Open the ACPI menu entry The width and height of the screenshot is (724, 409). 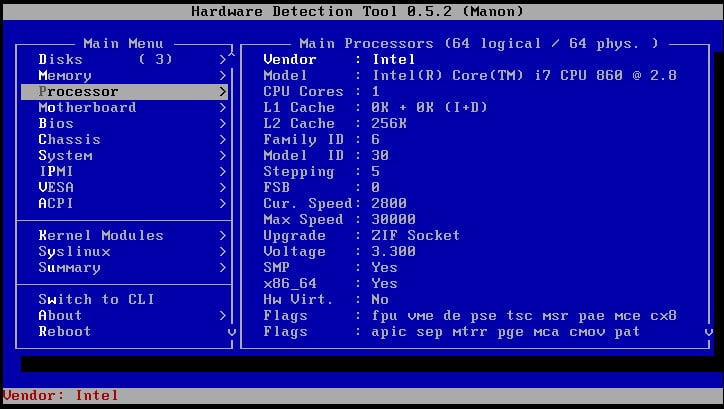pos(124,204)
